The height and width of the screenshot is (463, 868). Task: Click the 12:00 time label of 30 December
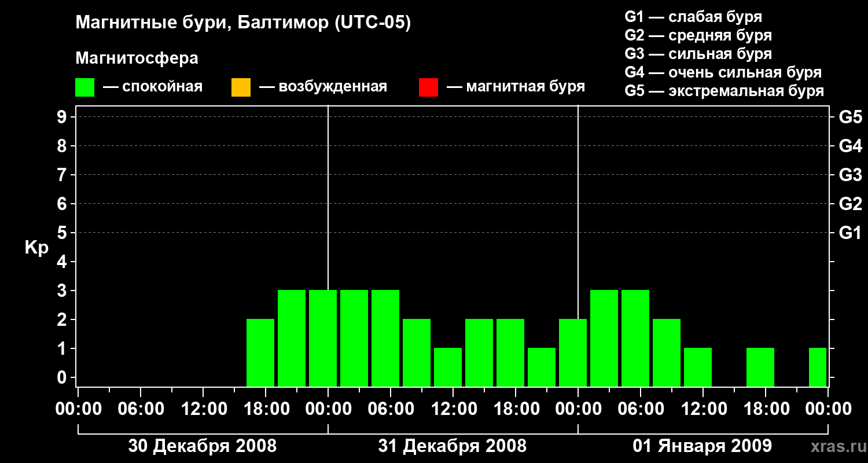203,409
